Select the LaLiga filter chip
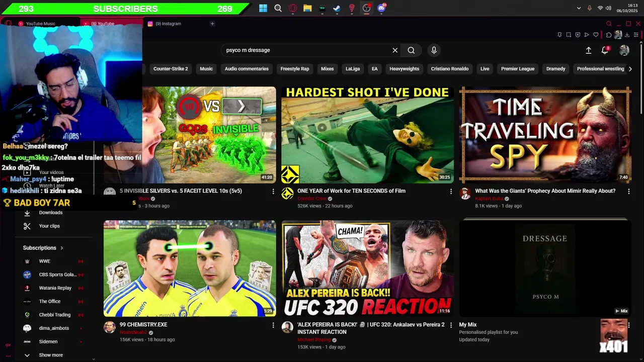Image resolution: width=644 pixels, height=362 pixels. (x=353, y=69)
